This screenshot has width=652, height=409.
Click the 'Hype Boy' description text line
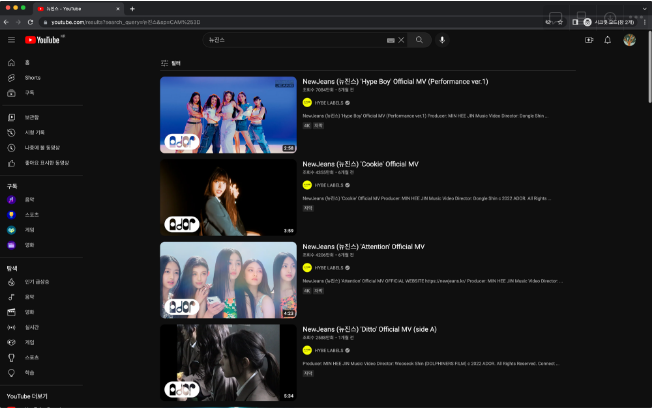coord(425,116)
